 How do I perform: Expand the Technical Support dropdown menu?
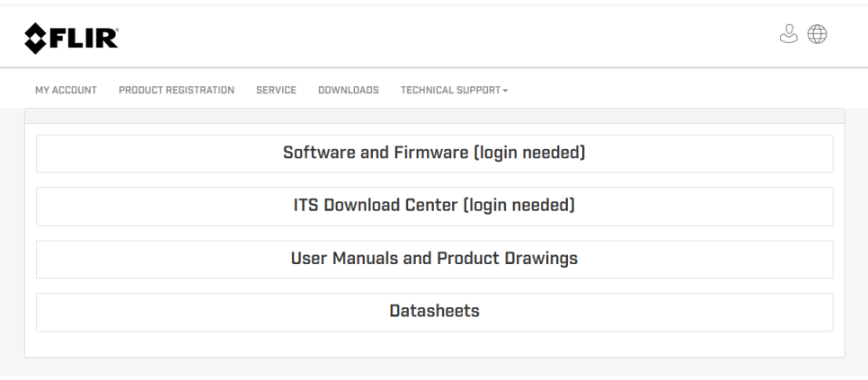pyautogui.click(x=454, y=90)
